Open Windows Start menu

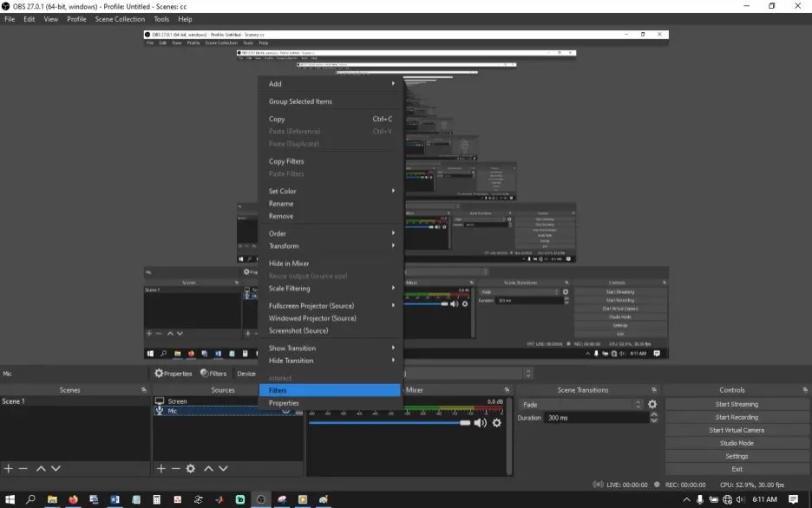[x=10, y=499]
